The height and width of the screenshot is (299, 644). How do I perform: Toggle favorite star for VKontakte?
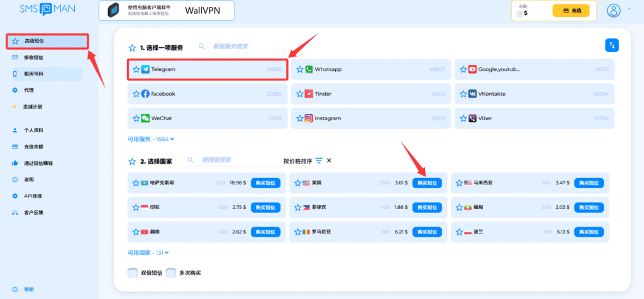coord(464,94)
